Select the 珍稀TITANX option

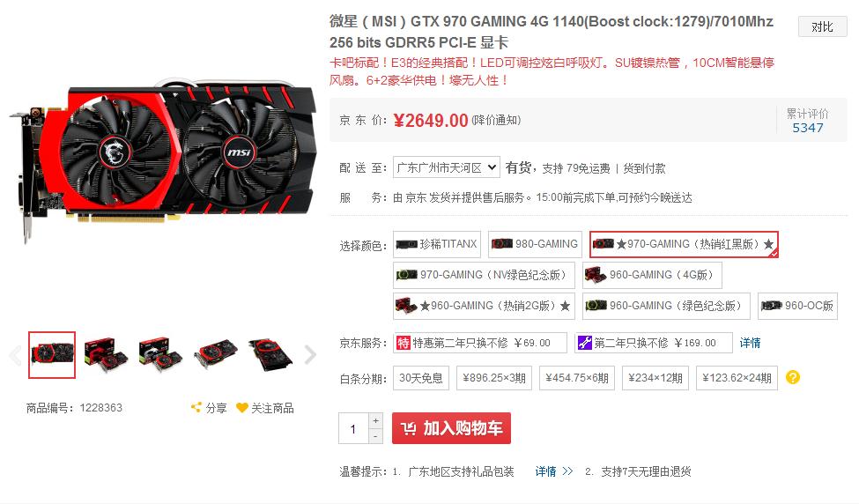(437, 244)
